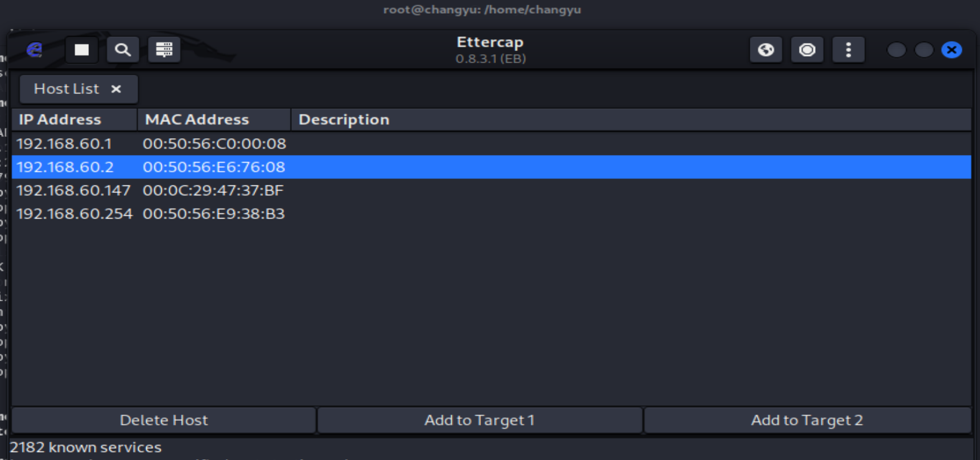Open the hosts list toolbar icon
Viewport: 980px width, 460px height.
[x=164, y=50]
